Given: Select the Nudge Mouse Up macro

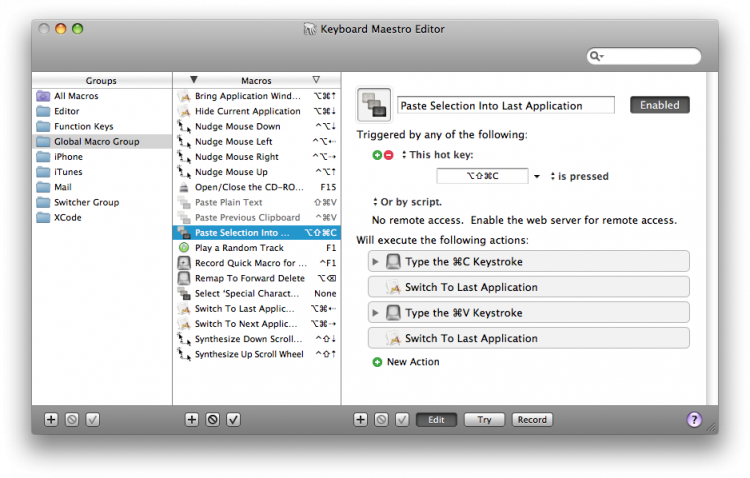Looking at the screenshot, I should [x=257, y=172].
